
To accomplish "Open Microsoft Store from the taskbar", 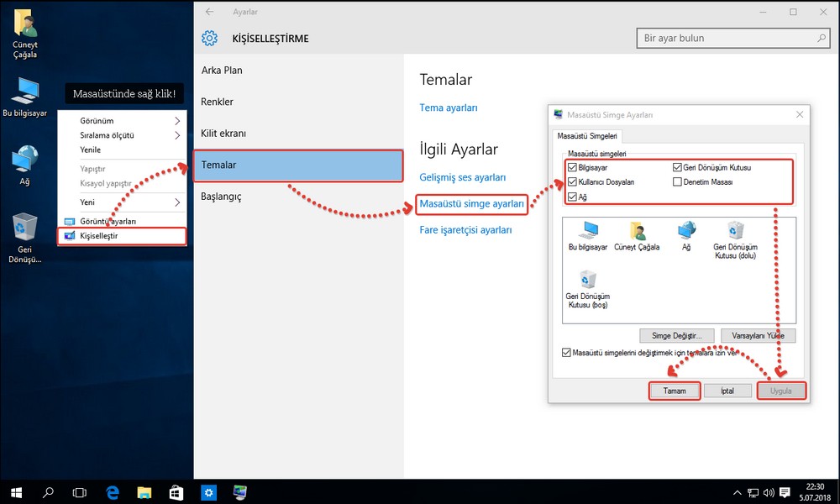I will [176, 492].
